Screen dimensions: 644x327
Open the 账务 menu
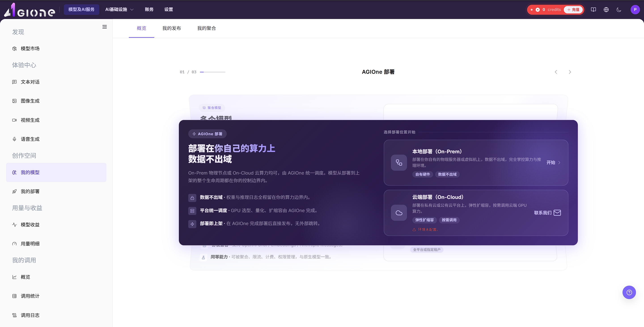(x=149, y=9)
